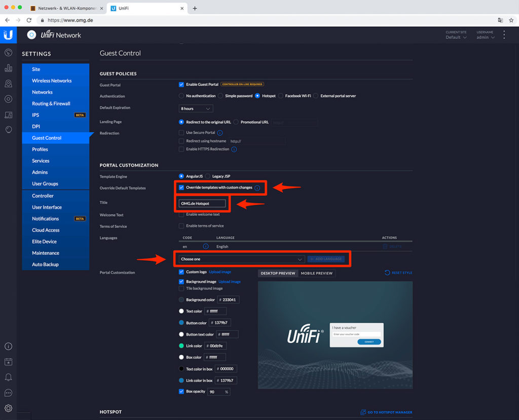Click the Box opacity value field
The image size is (519, 420).
[x=218, y=392]
